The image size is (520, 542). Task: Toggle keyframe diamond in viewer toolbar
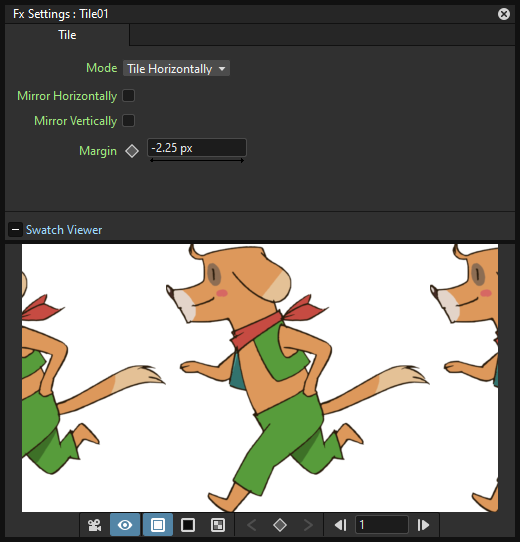coord(280,525)
